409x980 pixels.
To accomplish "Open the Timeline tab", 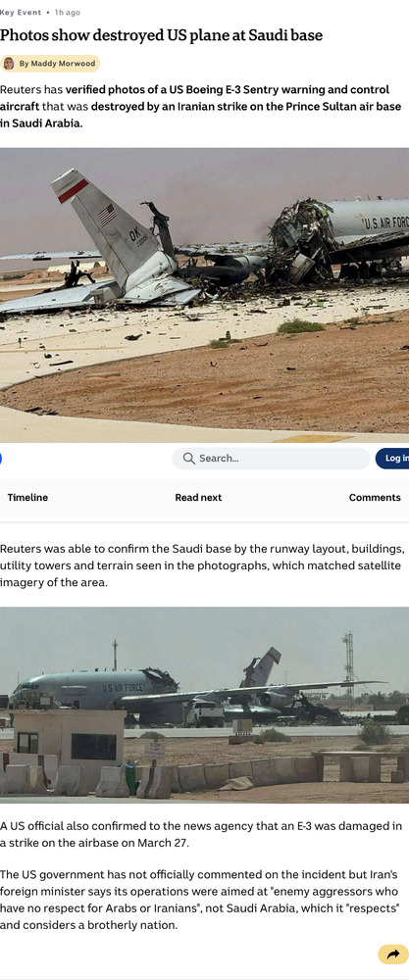I will tap(27, 498).
